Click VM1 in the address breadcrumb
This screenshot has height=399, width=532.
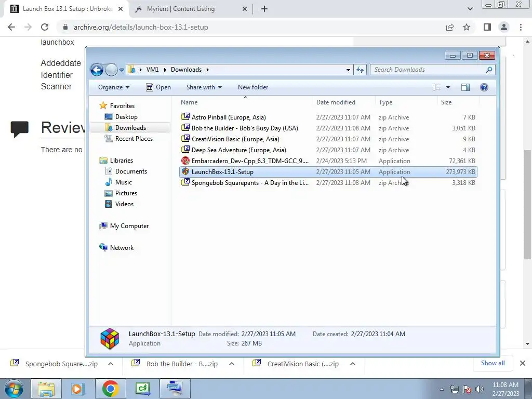[152, 70]
